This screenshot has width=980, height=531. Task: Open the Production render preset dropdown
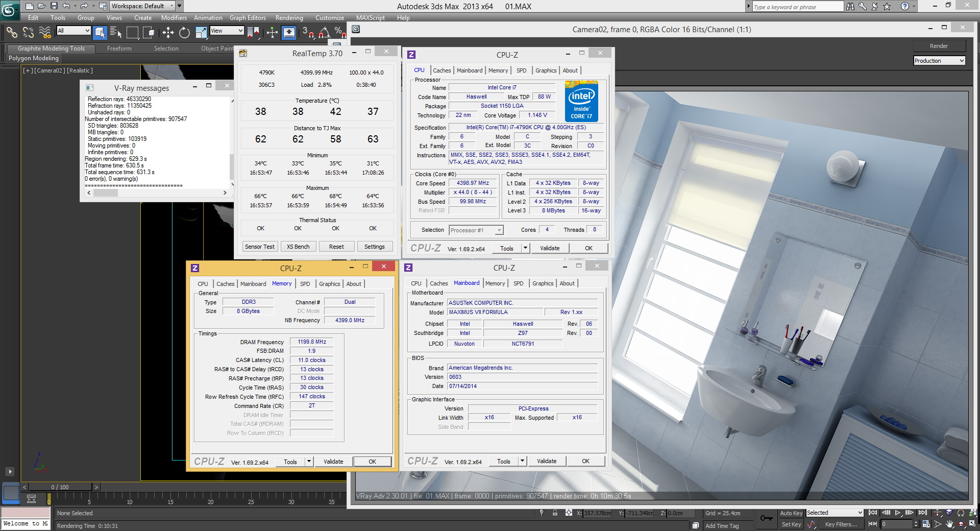(x=939, y=60)
